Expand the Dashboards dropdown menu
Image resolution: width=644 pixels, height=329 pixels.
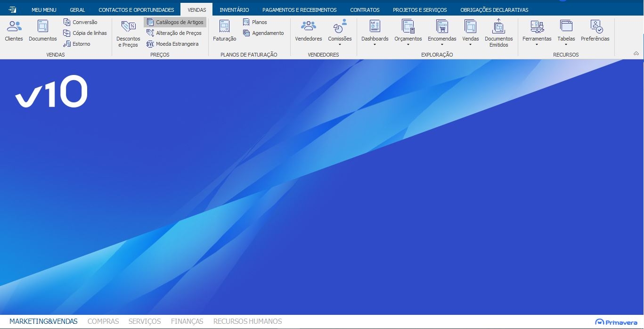pyautogui.click(x=375, y=34)
